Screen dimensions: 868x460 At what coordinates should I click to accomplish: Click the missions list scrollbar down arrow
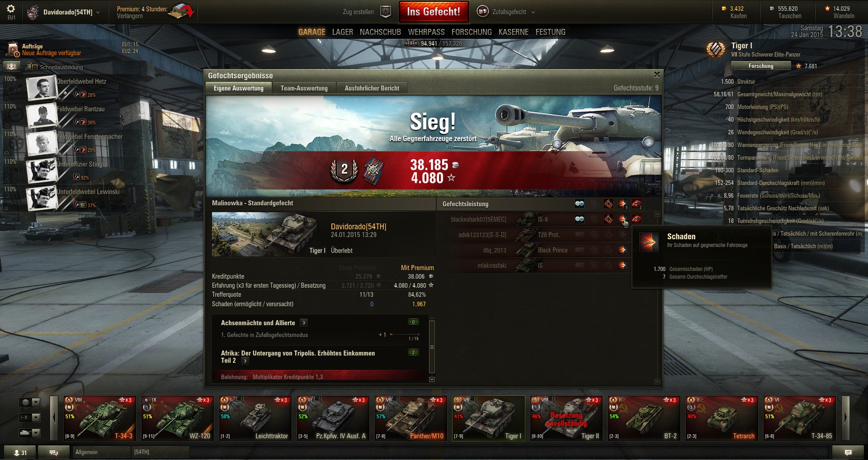pyautogui.click(x=432, y=379)
